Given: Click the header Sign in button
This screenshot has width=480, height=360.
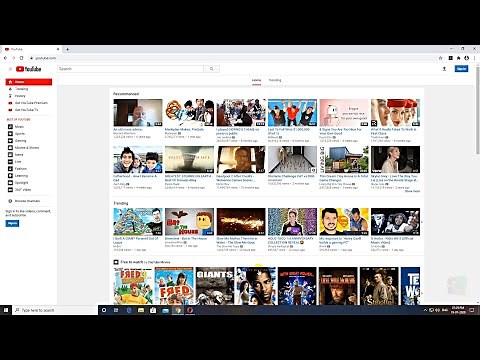Looking at the screenshot, I should 461,69.
